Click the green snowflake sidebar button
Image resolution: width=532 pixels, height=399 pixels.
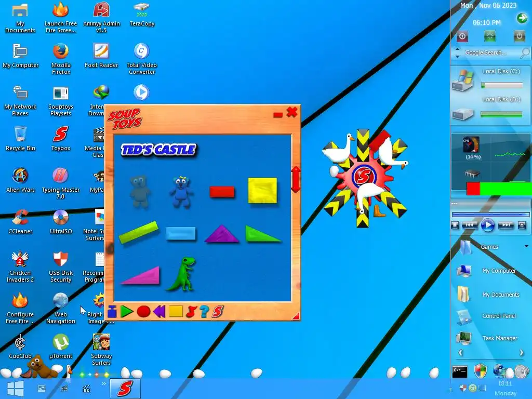(489, 36)
